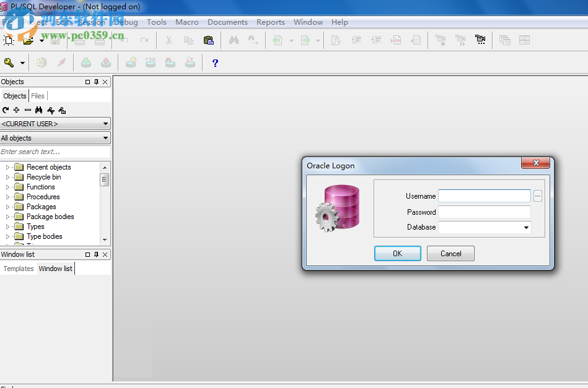Click the New document toolbar icon

[x=8, y=40]
